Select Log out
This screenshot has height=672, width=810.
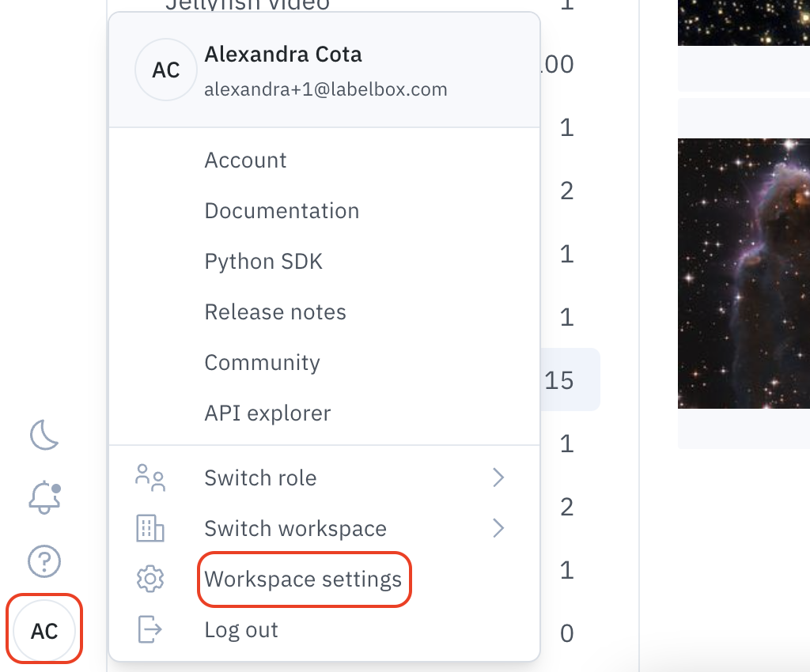(324, 629)
